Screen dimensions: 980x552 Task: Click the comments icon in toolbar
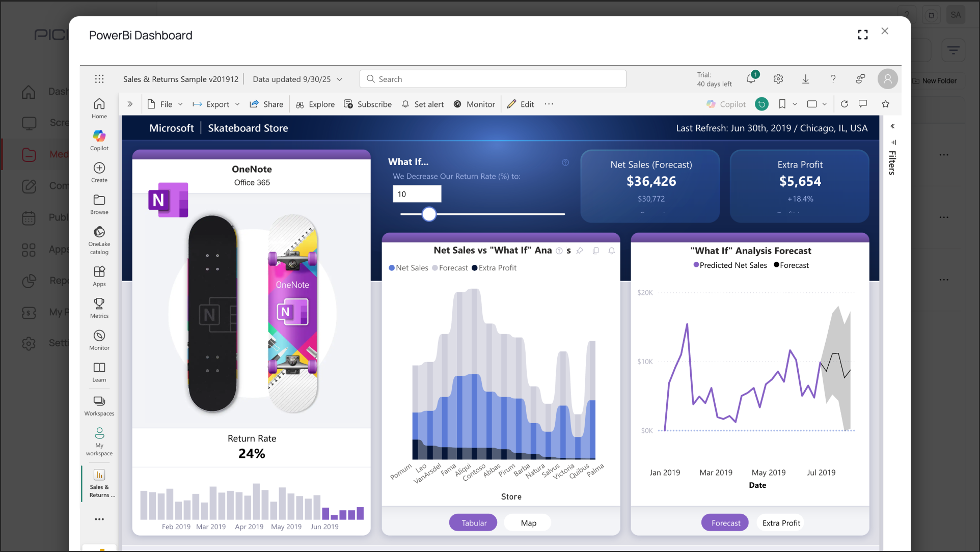tap(862, 104)
